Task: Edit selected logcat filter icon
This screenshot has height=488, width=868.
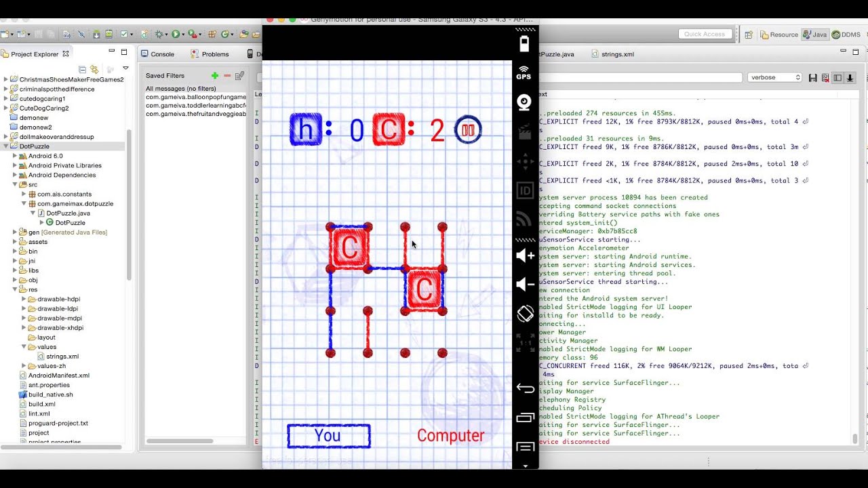Action: (x=239, y=76)
